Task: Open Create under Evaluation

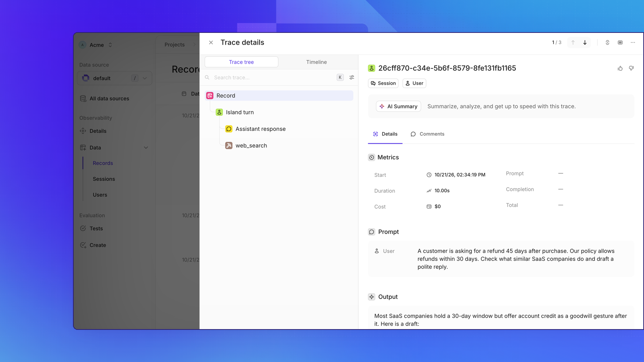Action: click(x=98, y=245)
